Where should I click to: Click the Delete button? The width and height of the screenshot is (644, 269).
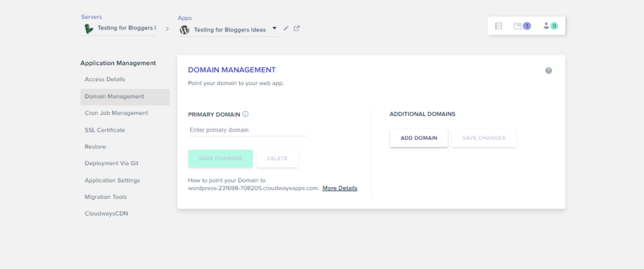(x=277, y=159)
